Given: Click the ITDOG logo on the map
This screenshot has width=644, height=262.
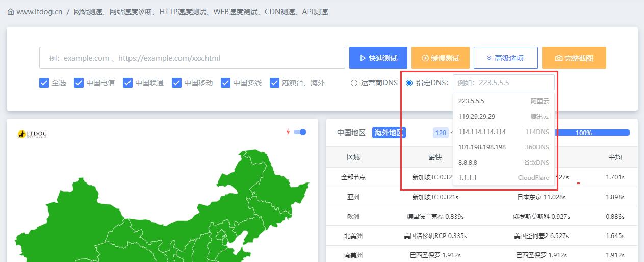Looking at the screenshot, I should point(32,134).
